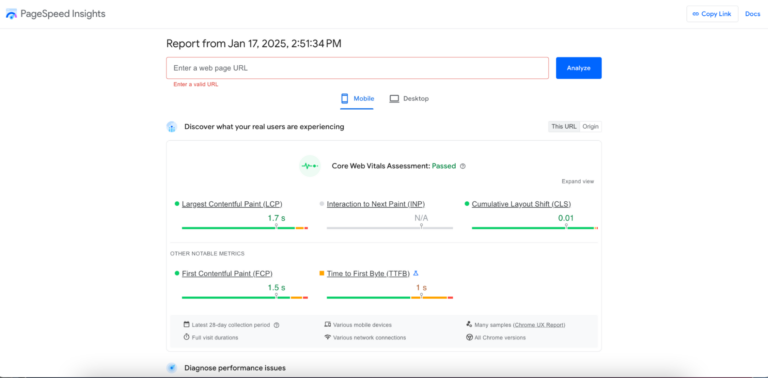Open First Contentful Paint (FCP) link
Viewport: 768px width, 378px height.
click(227, 274)
